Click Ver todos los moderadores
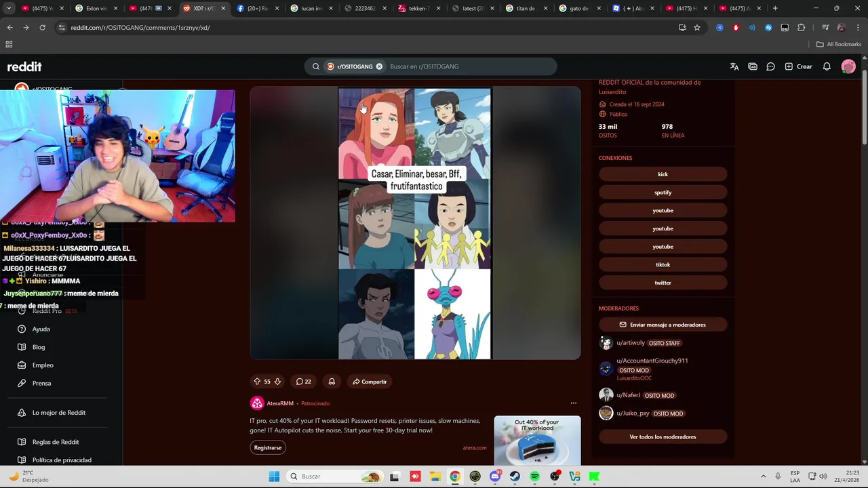868x488 pixels. (663, 436)
